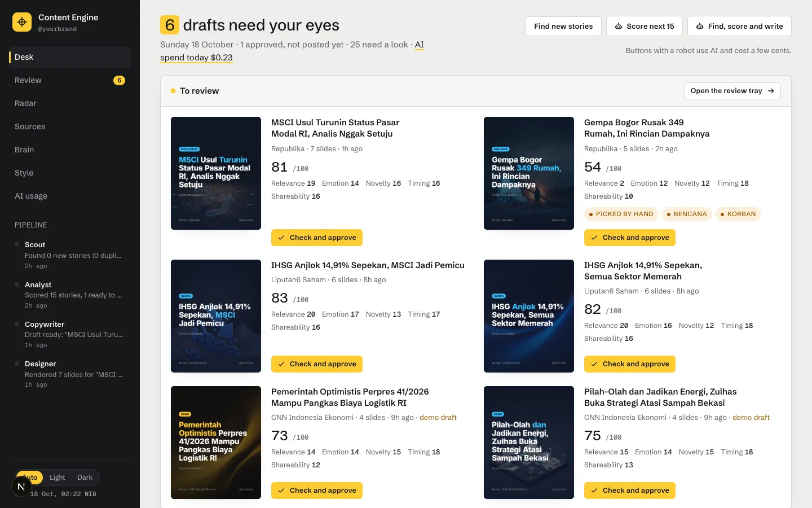The height and width of the screenshot is (508, 812).
Task: Click the AI spend today $0.23 link
Action: 196,58
